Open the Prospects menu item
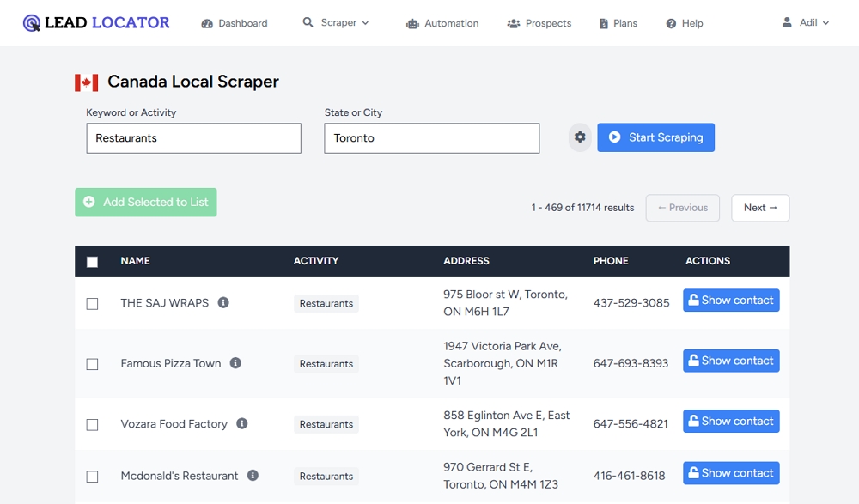 tap(539, 23)
